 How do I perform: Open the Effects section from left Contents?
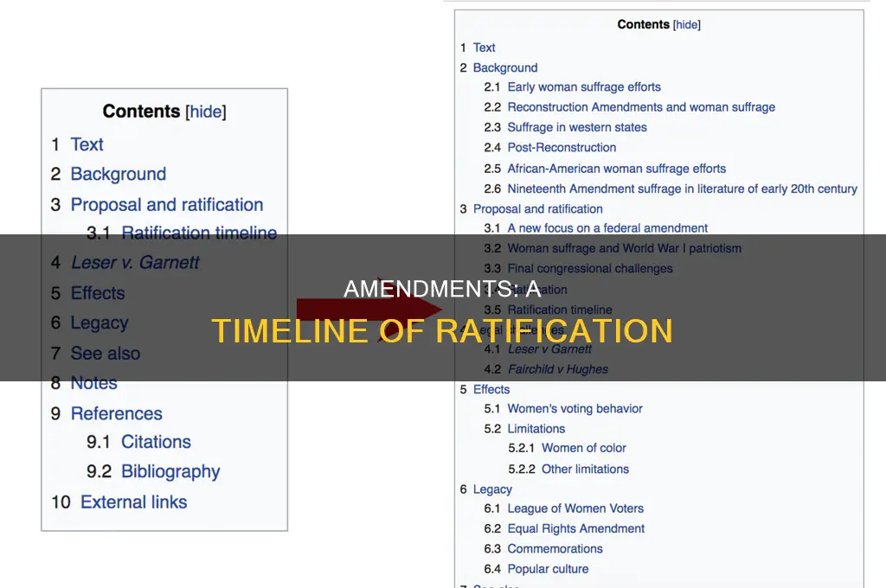pyautogui.click(x=97, y=293)
